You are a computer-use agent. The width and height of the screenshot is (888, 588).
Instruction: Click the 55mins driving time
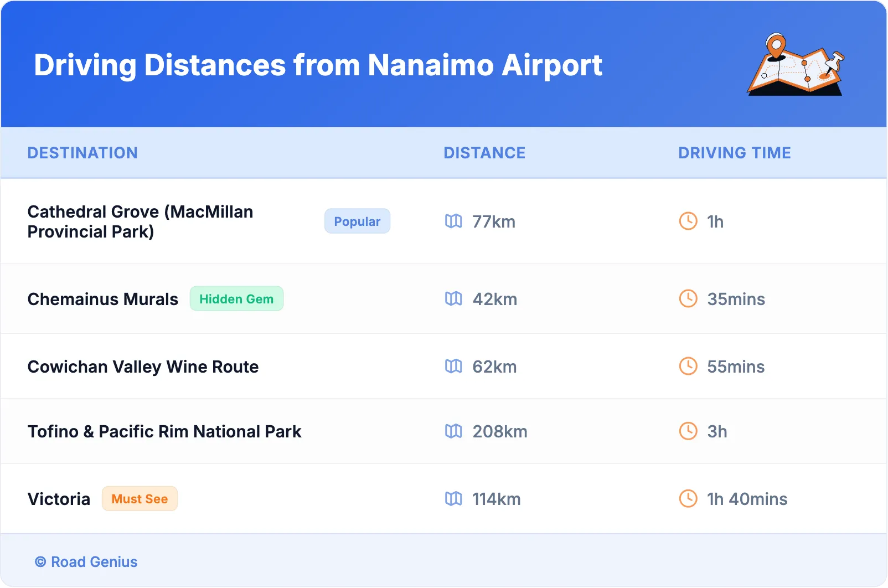coord(736,367)
